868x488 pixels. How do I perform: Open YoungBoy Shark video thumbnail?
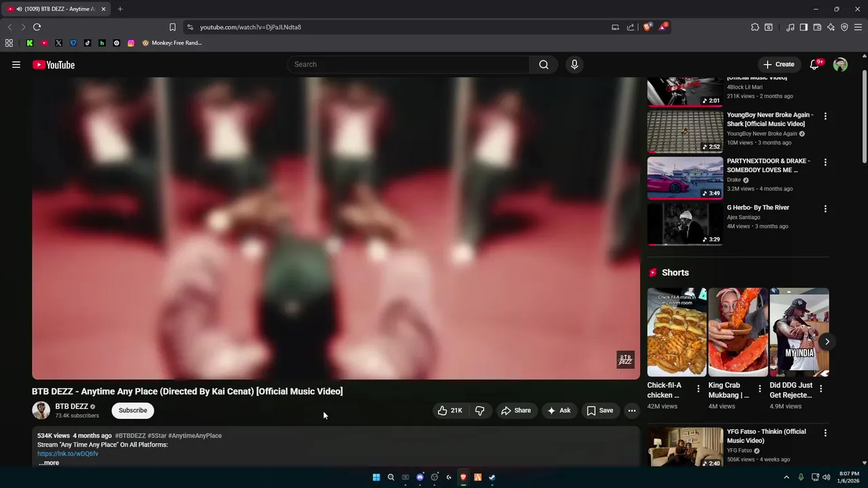(x=685, y=131)
